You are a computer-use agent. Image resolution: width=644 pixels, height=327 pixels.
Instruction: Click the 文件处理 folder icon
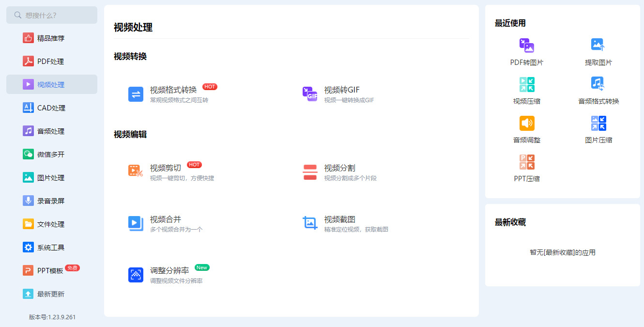click(x=28, y=224)
